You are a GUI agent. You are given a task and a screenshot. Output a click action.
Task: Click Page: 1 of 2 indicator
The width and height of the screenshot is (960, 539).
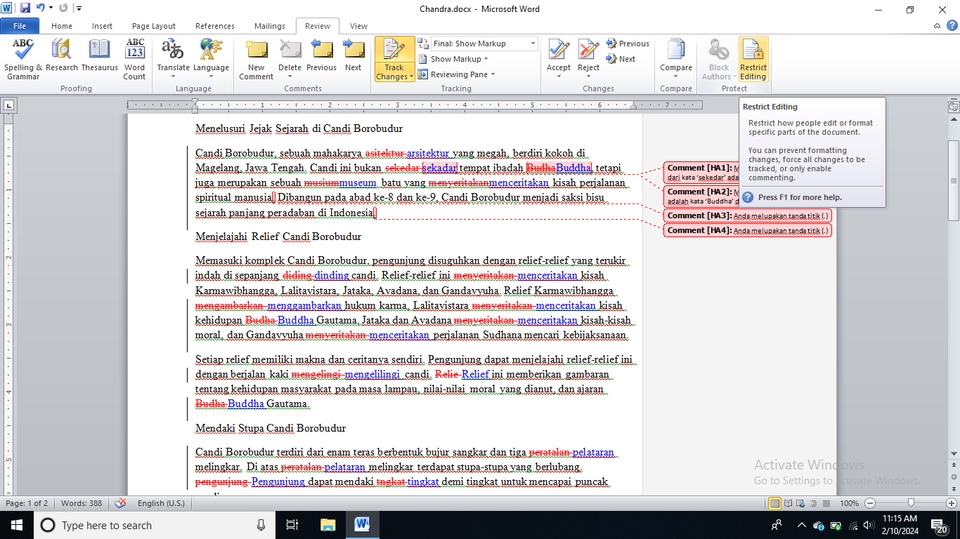pyautogui.click(x=26, y=503)
